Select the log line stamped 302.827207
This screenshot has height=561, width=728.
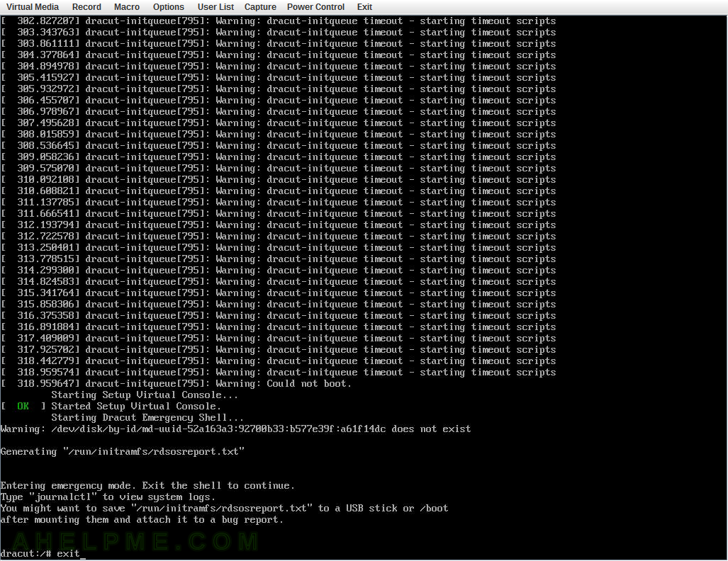tap(278, 21)
